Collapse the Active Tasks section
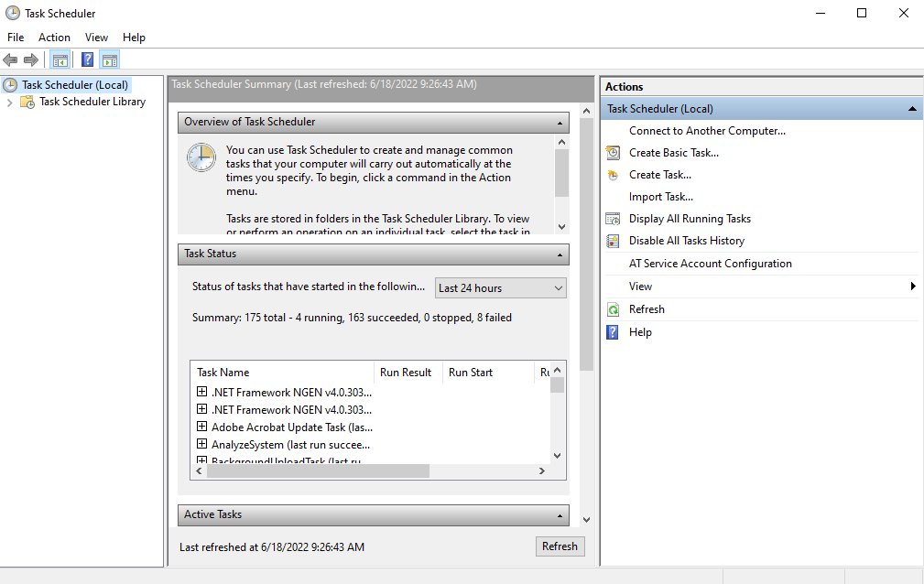The image size is (924, 584). (x=560, y=515)
